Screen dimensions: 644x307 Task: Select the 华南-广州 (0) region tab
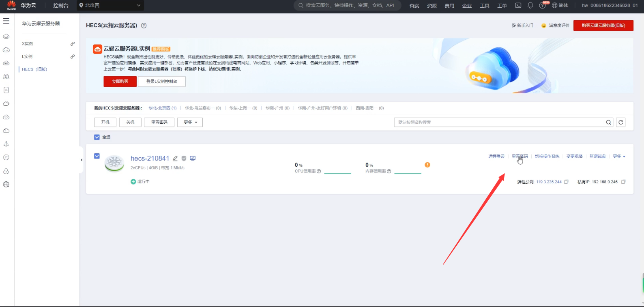tap(277, 108)
